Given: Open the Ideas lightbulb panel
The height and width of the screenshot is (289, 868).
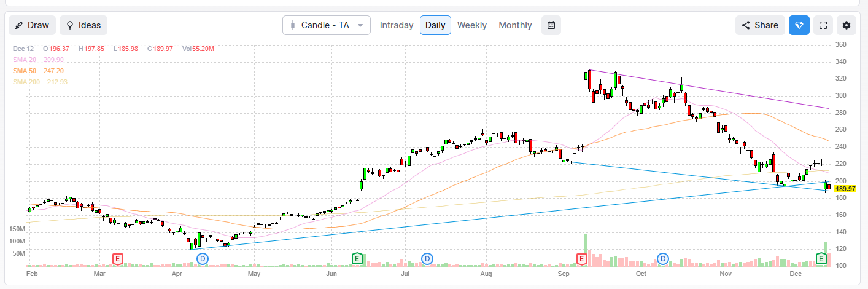Looking at the screenshot, I should point(83,25).
